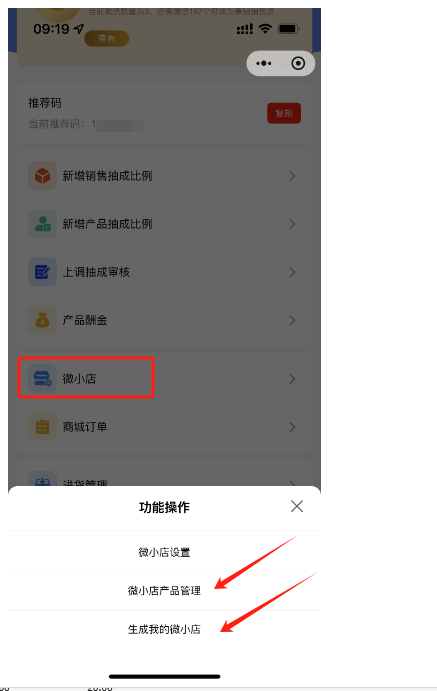437x691 pixels.
Task: Expand chevron on 商城订单 row
Action: pos(292,427)
